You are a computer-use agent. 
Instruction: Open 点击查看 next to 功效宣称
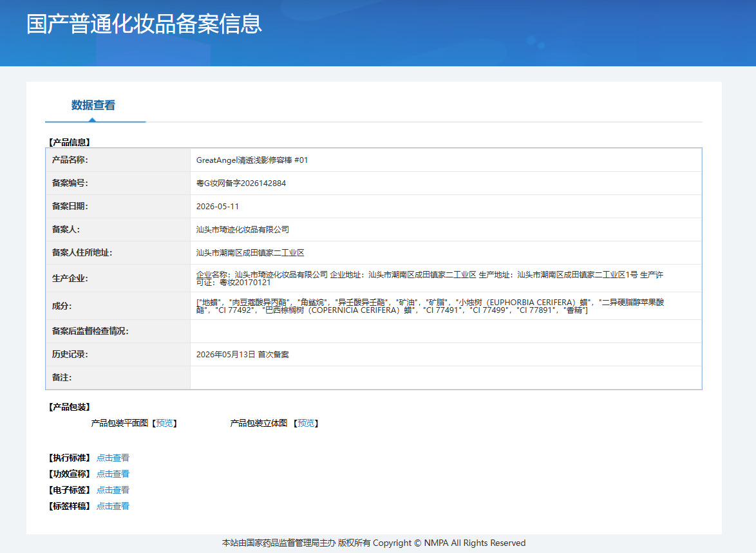tap(113, 473)
